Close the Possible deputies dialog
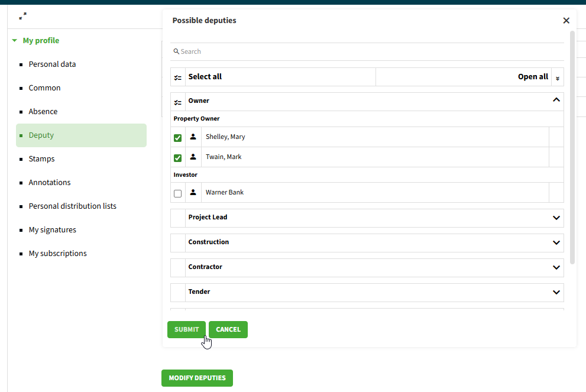This screenshot has width=586, height=392. (x=566, y=21)
